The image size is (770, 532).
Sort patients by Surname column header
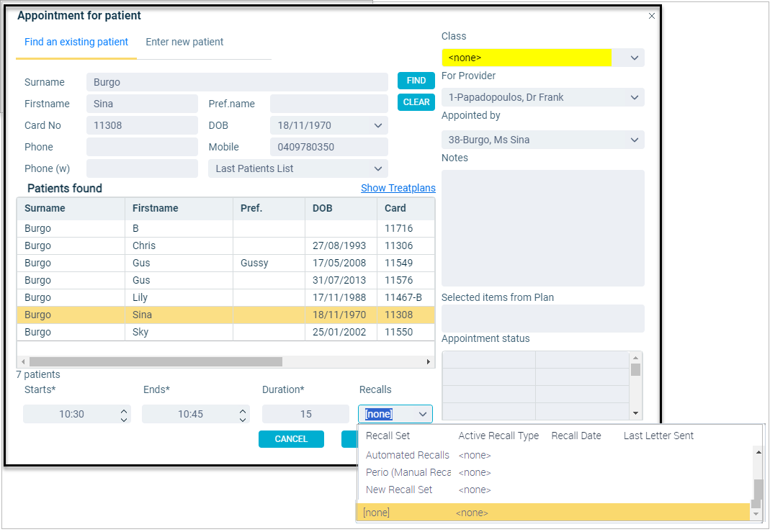(71, 209)
